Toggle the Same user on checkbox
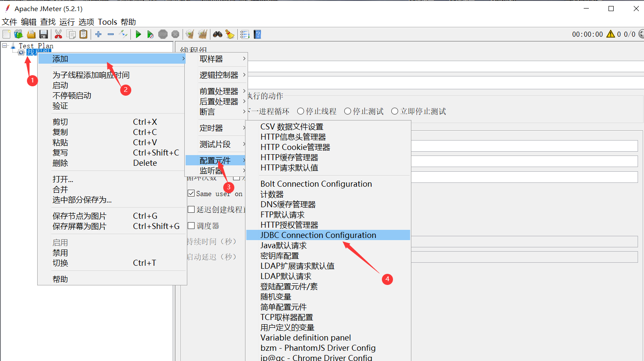The height and width of the screenshot is (361, 644). [191, 194]
